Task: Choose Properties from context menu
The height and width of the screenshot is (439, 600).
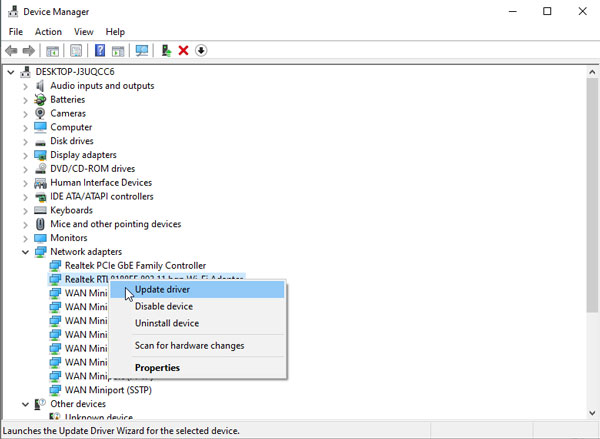Action: (x=197, y=368)
